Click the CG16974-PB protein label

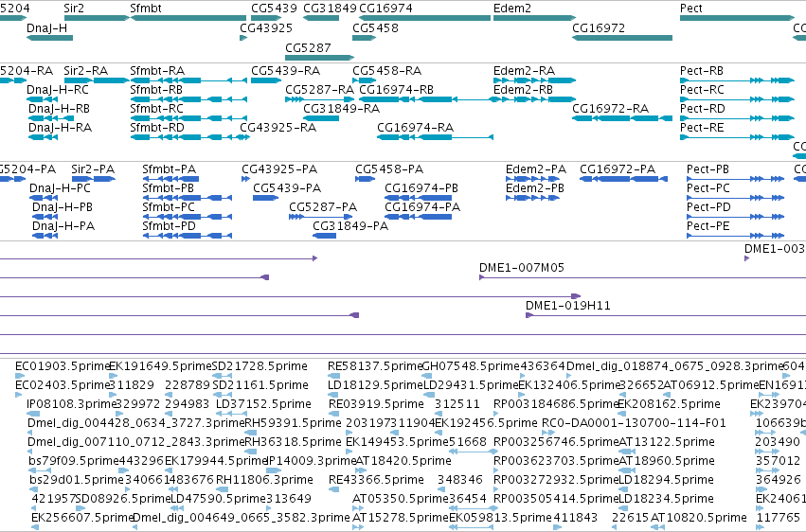[x=421, y=188]
